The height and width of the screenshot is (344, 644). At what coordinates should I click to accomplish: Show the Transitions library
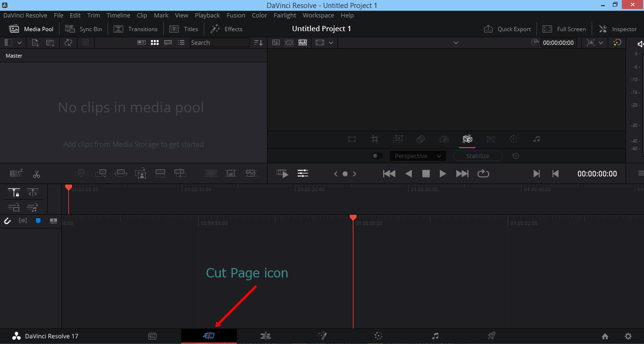click(136, 29)
